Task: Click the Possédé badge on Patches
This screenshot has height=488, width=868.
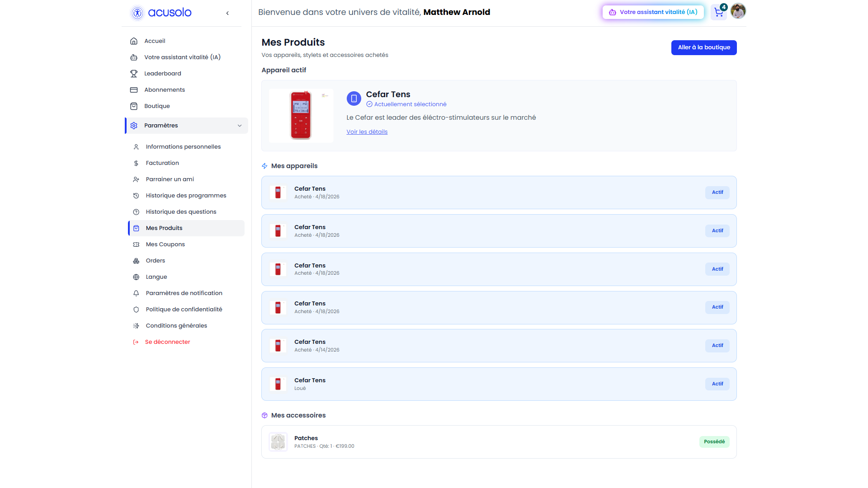Action: [x=714, y=442]
